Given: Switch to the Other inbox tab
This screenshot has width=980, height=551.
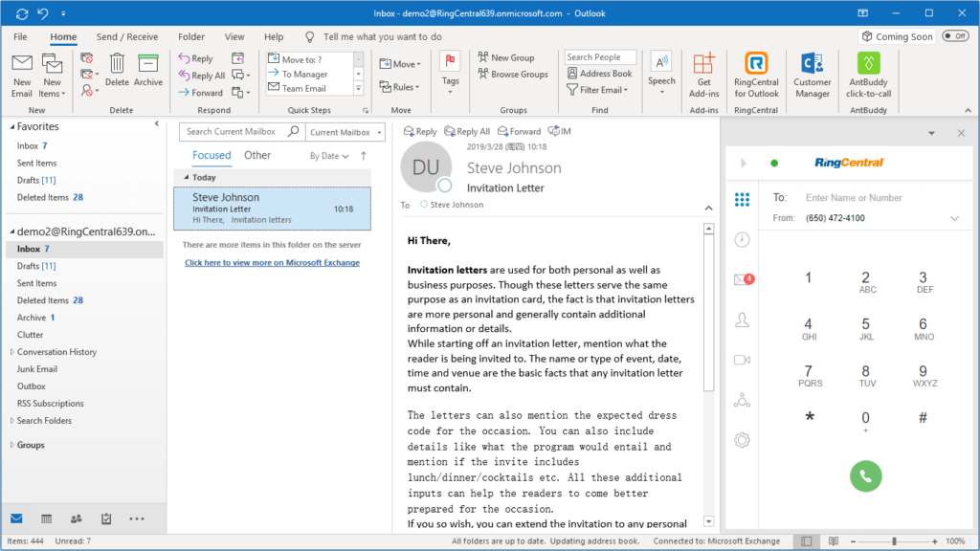Looking at the screenshot, I should [257, 155].
